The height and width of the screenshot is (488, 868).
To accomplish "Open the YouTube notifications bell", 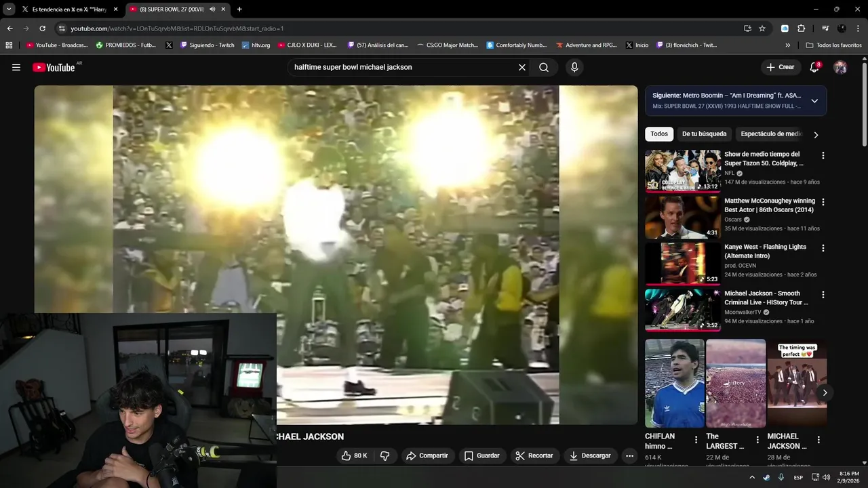I will pyautogui.click(x=814, y=67).
